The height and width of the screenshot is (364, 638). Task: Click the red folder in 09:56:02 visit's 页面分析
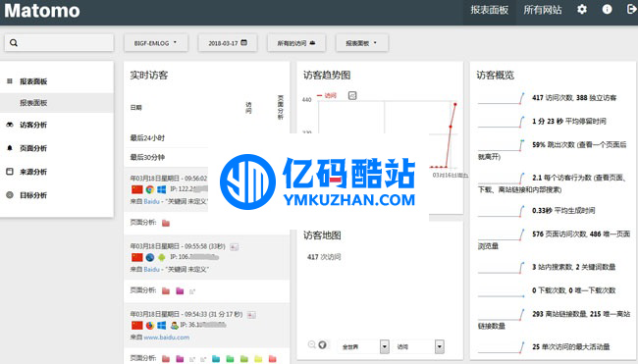(166, 223)
